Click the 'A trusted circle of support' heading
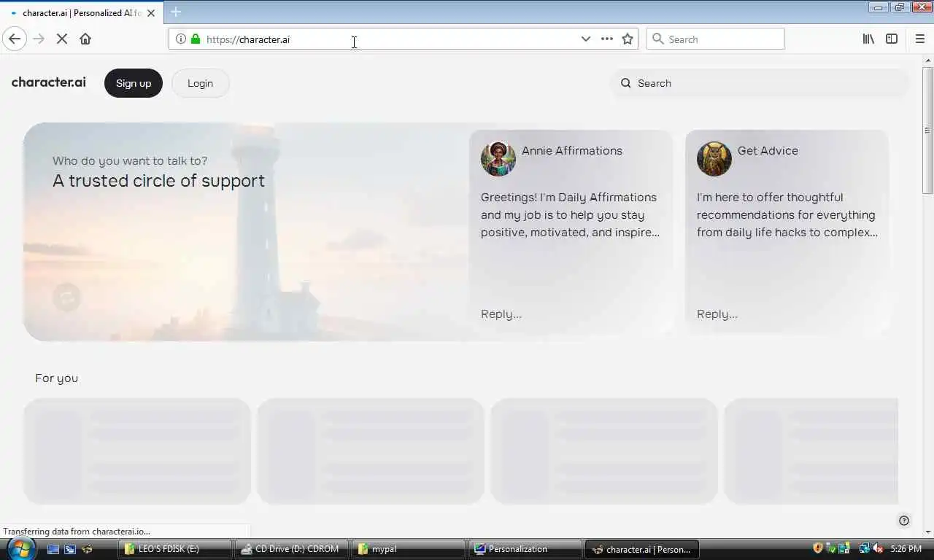 coord(158,181)
